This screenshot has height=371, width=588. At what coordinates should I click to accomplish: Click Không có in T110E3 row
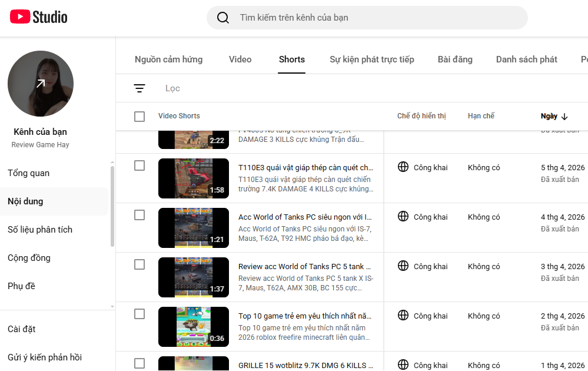tap(484, 168)
